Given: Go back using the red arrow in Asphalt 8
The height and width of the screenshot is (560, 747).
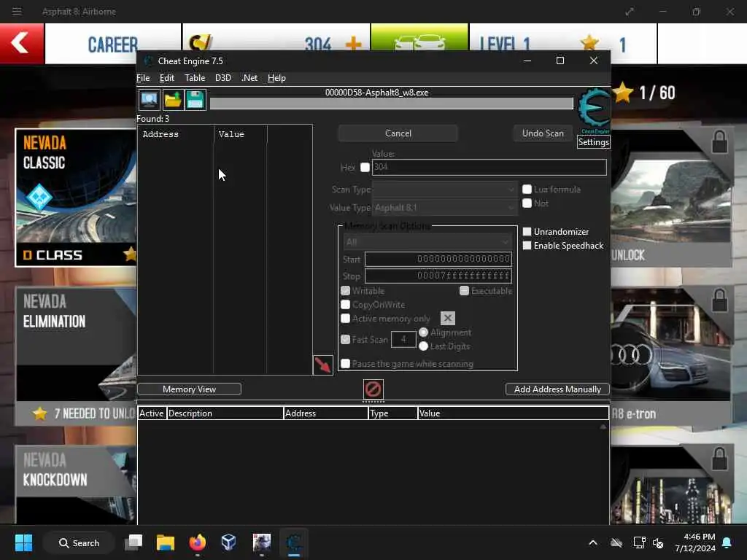Looking at the screenshot, I should pyautogui.click(x=21, y=43).
